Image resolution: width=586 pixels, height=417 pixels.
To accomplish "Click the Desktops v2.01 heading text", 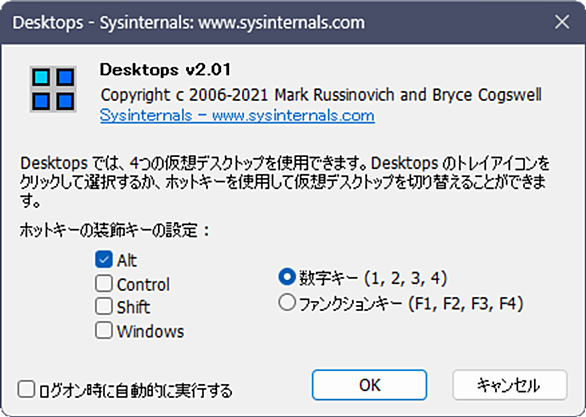I will coord(165,70).
